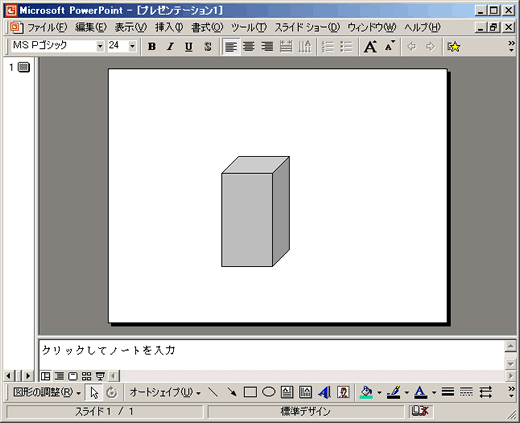Select the Rectangle drawing tool
This screenshot has width=520, height=423.
[x=250, y=392]
